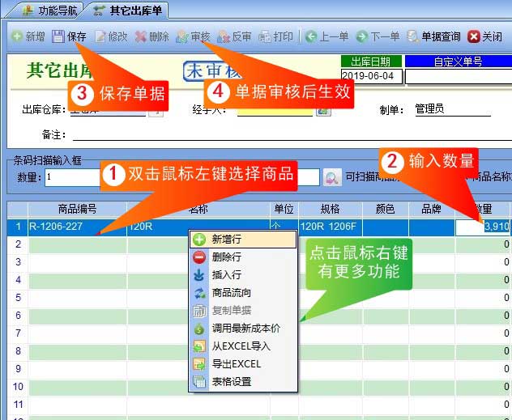
Task: Click the 打印 printer icon
Action: tap(264, 37)
